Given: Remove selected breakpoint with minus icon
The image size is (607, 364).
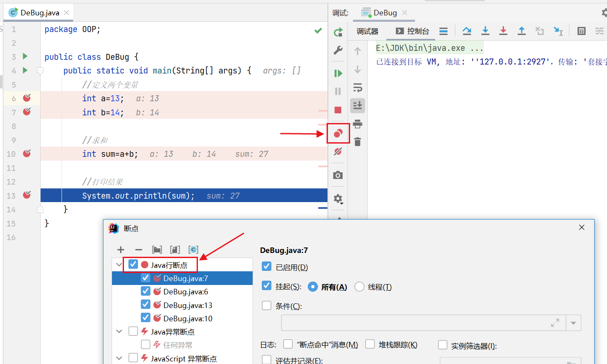Looking at the screenshot, I should tap(138, 250).
